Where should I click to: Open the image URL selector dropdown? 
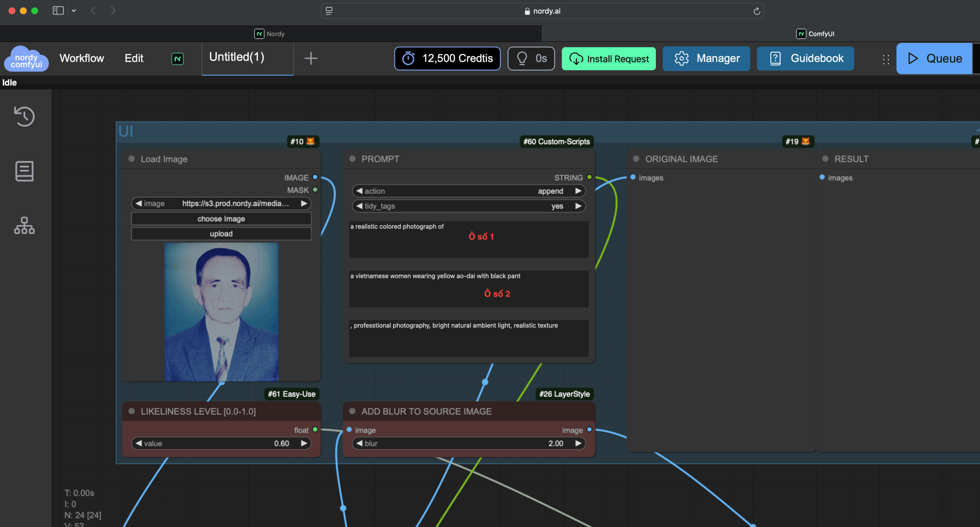[x=221, y=203]
